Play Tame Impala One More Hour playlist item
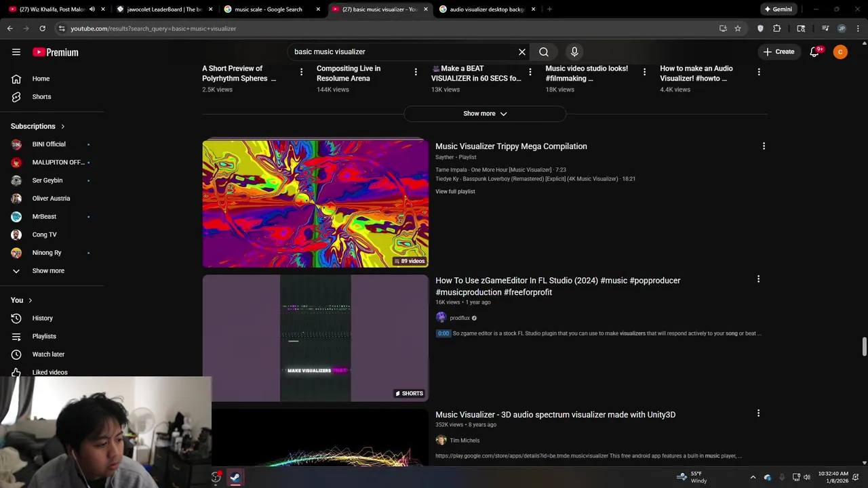868x488 pixels. pyautogui.click(x=500, y=170)
